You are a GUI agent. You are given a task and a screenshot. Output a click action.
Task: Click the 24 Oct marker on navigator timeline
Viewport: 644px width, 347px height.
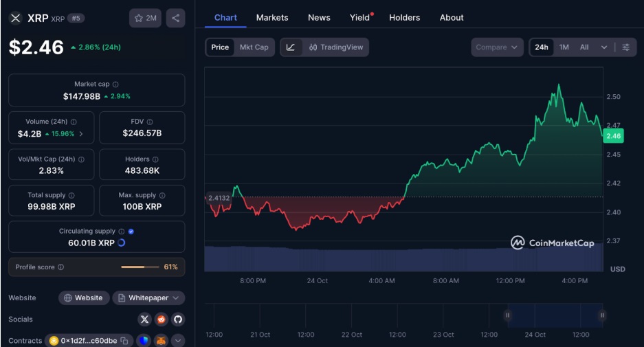click(535, 335)
